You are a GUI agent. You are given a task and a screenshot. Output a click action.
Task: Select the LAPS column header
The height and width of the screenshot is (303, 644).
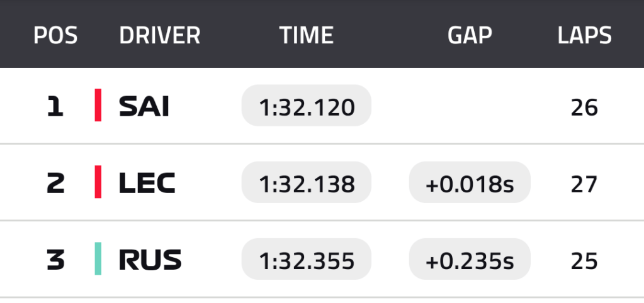point(584,36)
